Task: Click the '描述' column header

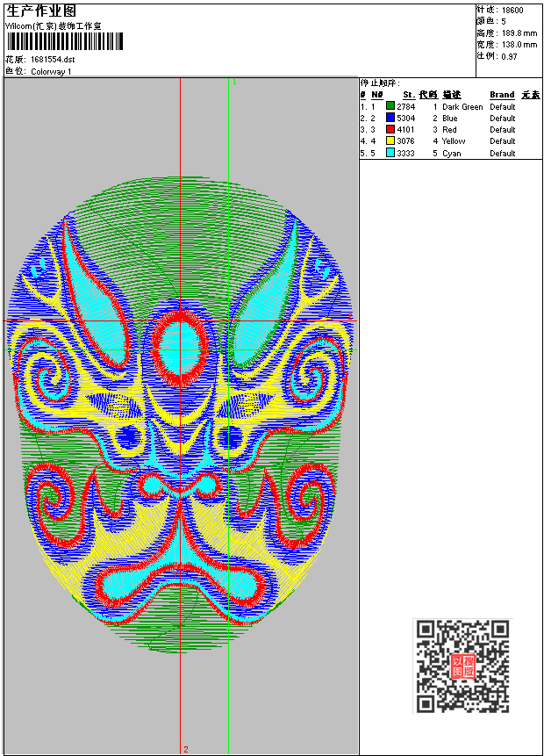Action: pyautogui.click(x=452, y=95)
